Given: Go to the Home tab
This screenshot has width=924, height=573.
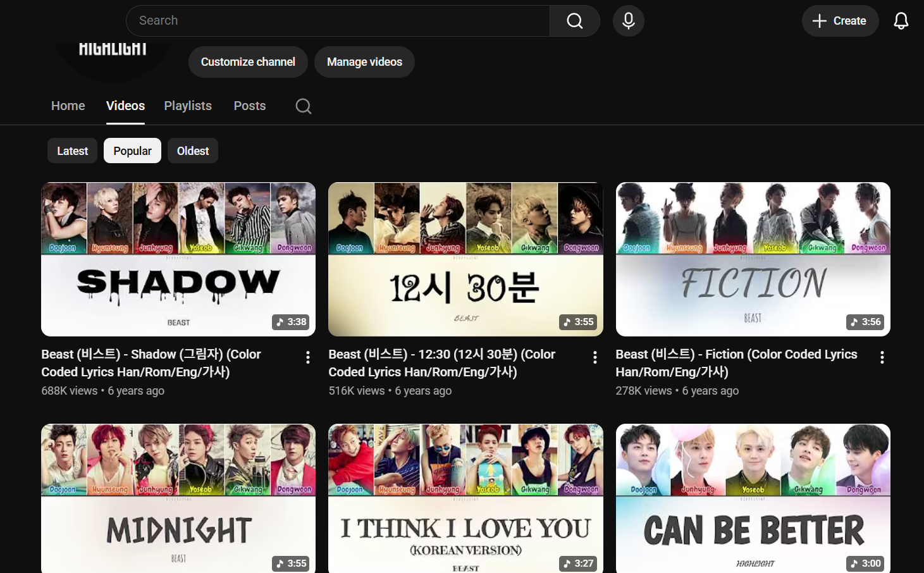Looking at the screenshot, I should tap(68, 106).
